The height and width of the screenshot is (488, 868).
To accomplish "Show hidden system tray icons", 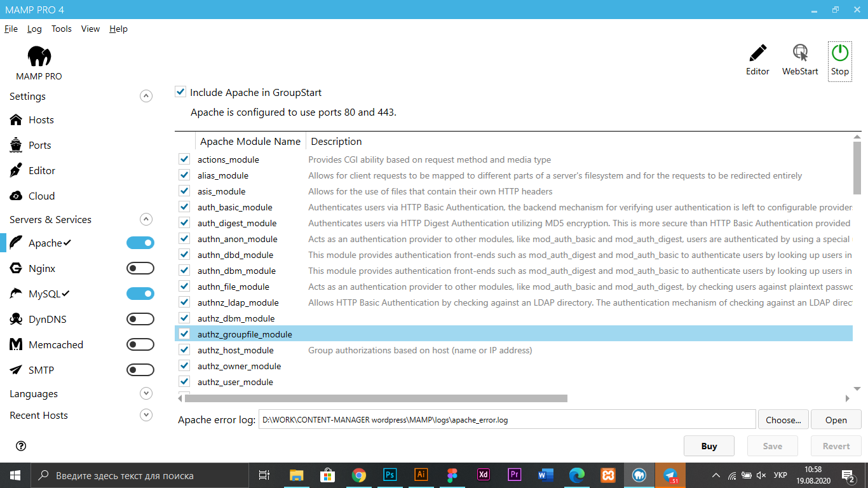I will tap(716, 475).
